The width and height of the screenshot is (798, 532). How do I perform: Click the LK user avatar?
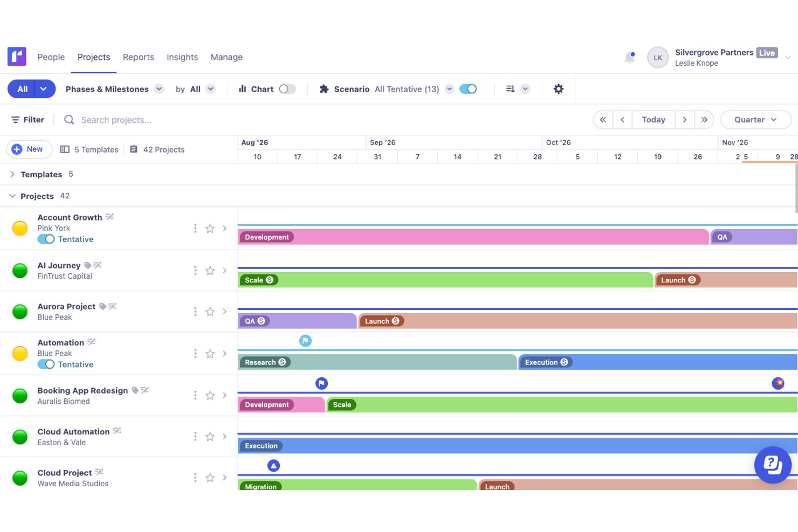(658, 57)
